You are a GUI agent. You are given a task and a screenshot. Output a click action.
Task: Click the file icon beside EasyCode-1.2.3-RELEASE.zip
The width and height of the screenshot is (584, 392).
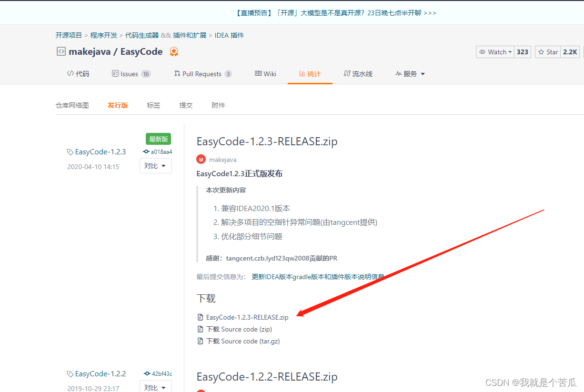(x=200, y=317)
